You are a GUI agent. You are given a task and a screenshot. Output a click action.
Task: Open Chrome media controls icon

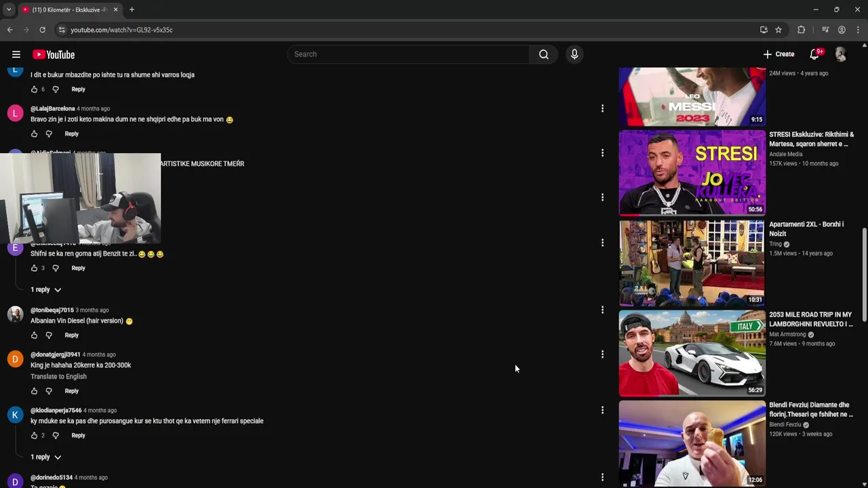[x=825, y=30]
